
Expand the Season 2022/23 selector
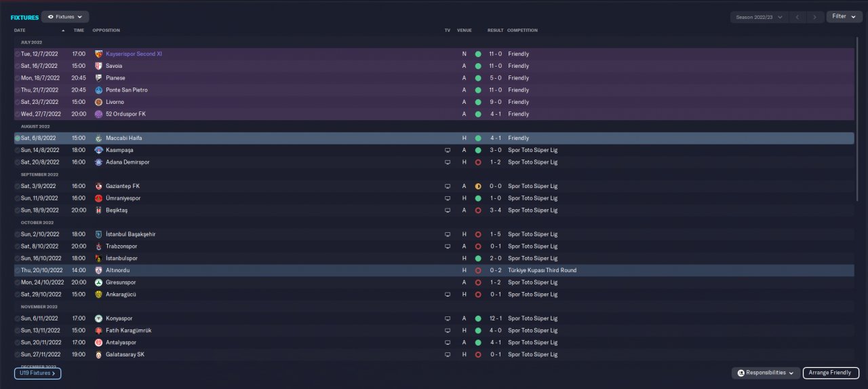click(759, 17)
